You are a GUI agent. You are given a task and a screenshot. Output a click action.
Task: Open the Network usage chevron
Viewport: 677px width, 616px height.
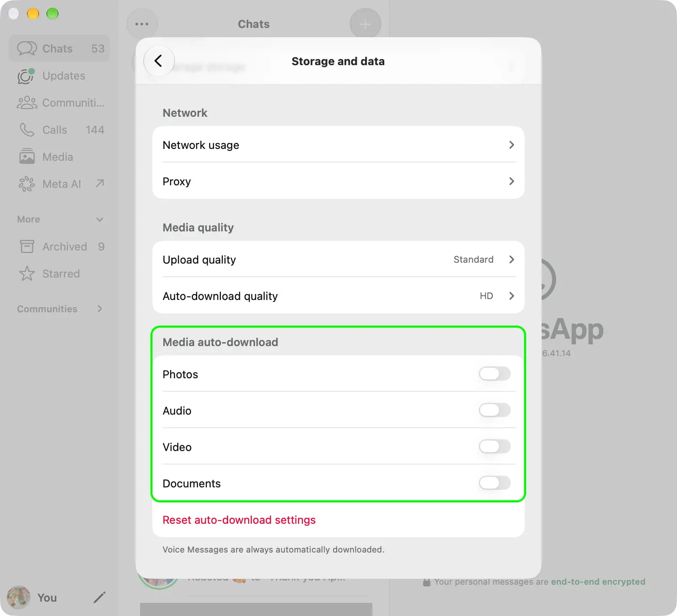(x=512, y=145)
